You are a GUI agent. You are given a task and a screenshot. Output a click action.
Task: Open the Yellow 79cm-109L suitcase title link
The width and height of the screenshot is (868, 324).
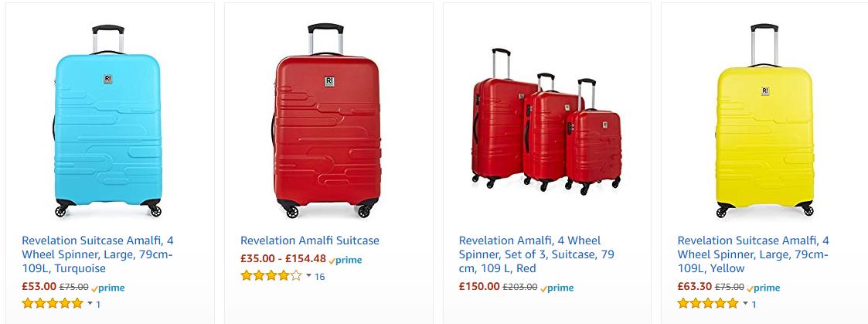click(753, 254)
